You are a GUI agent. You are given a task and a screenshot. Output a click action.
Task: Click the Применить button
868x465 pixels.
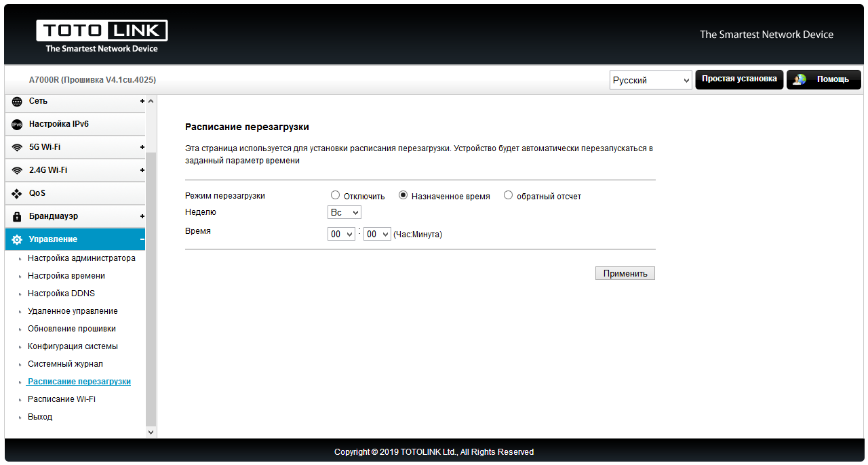625,273
